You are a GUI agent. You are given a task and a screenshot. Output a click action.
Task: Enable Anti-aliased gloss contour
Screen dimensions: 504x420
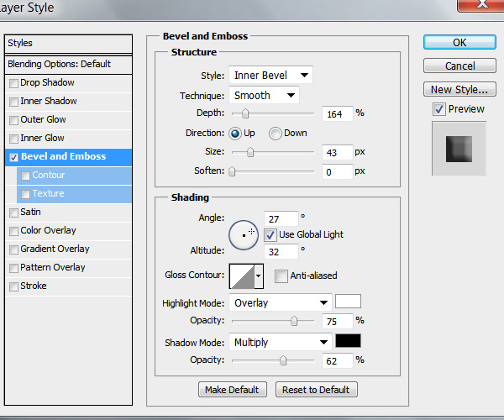[281, 276]
